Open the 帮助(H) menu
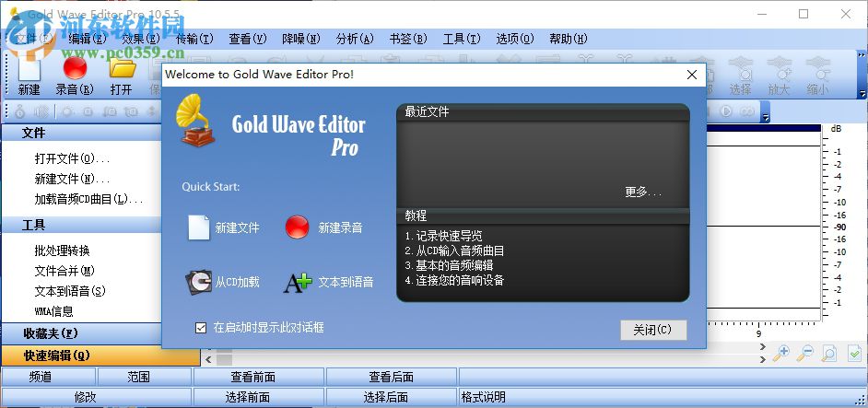 tap(569, 39)
